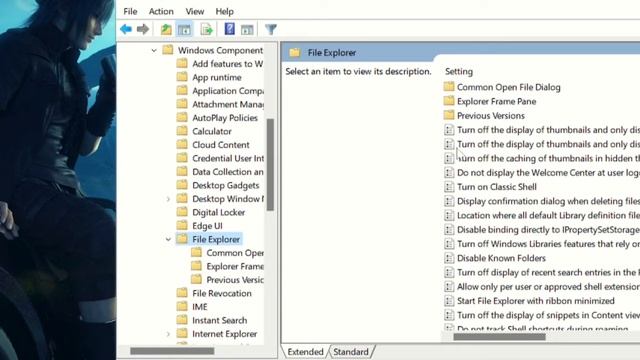Select Disable binding directly to IPropertySetStorage
Image resolution: width=640 pixels, height=360 pixels.
tap(542, 229)
